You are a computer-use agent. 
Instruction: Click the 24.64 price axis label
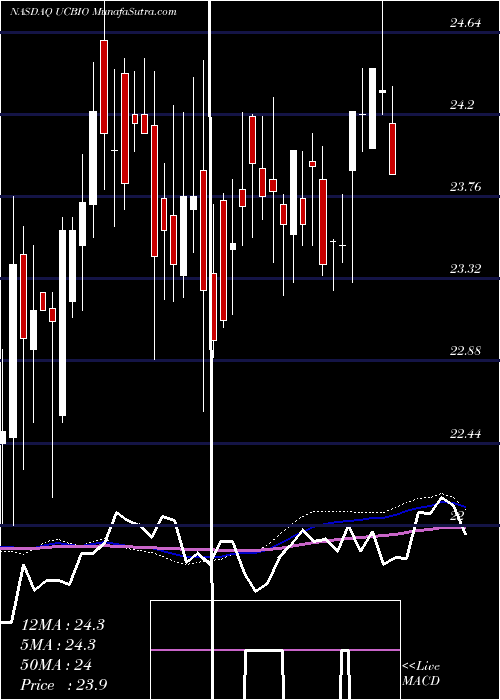[x=466, y=23]
